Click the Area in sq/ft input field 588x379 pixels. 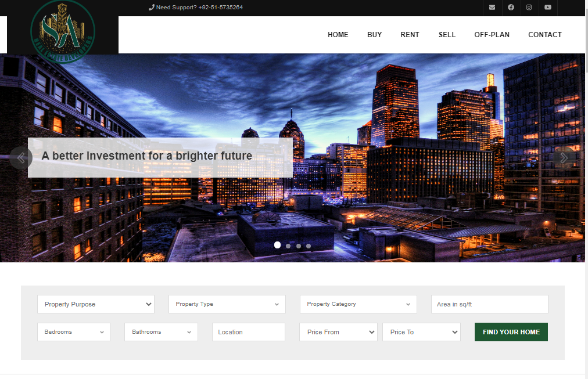489,304
